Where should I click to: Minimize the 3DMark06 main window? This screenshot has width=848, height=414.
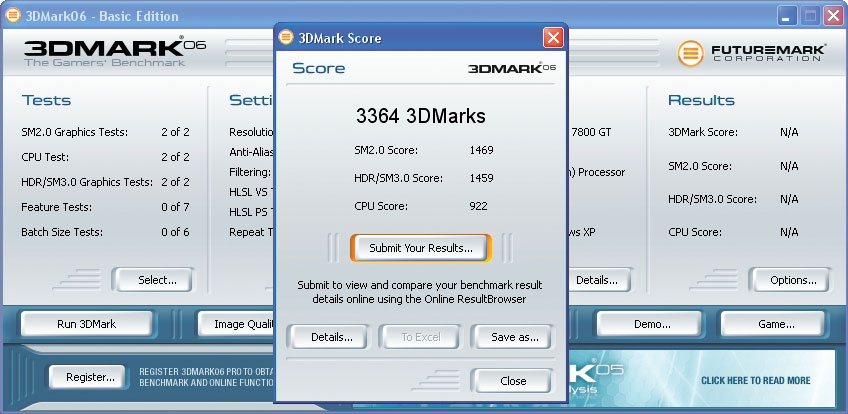787,16
